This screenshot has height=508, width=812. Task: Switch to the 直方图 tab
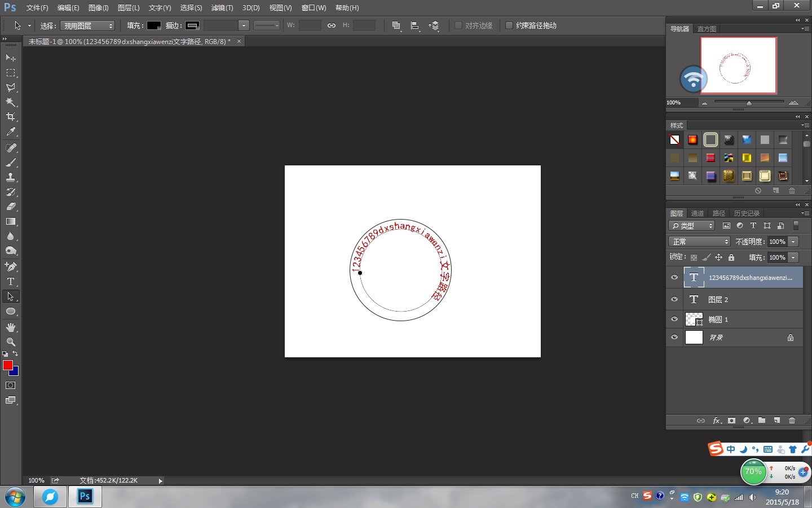coord(707,29)
